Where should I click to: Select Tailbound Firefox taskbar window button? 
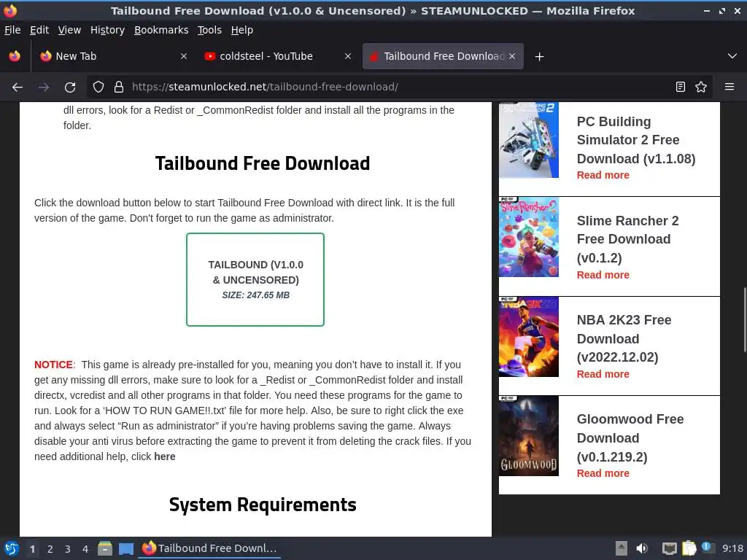tap(209, 548)
